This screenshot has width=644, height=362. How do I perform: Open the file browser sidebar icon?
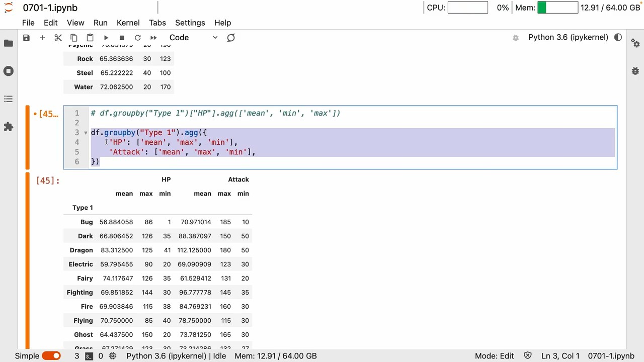[9, 43]
